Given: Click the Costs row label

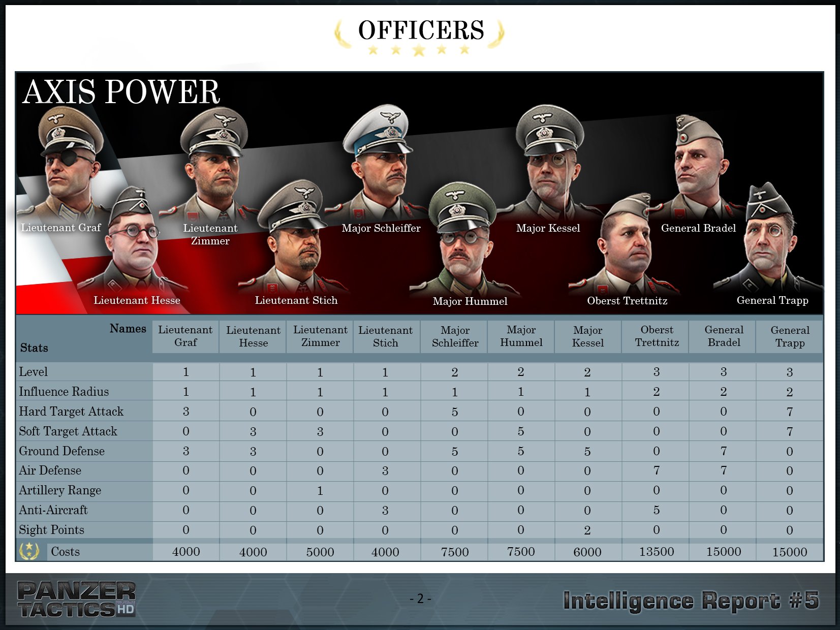Looking at the screenshot, I should pyautogui.click(x=65, y=552).
